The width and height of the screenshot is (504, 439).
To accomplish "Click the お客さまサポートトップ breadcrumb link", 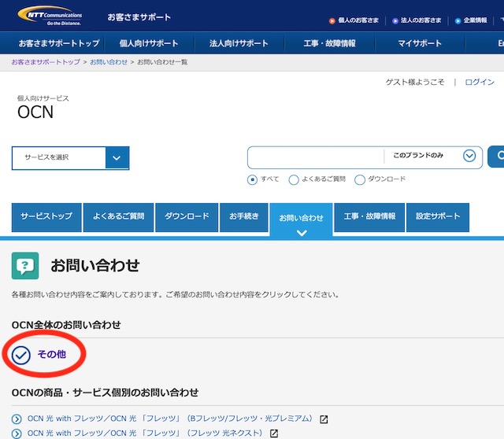I will click(x=46, y=62).
